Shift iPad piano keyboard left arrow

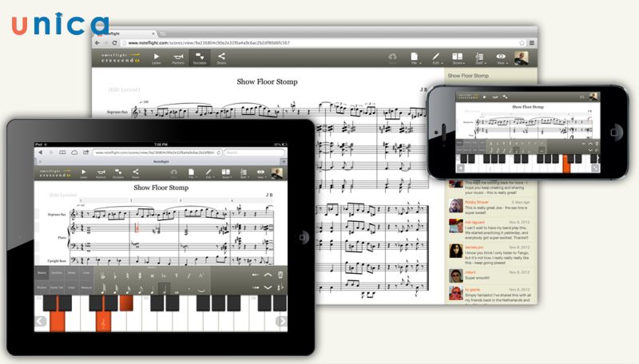point(41,321)
